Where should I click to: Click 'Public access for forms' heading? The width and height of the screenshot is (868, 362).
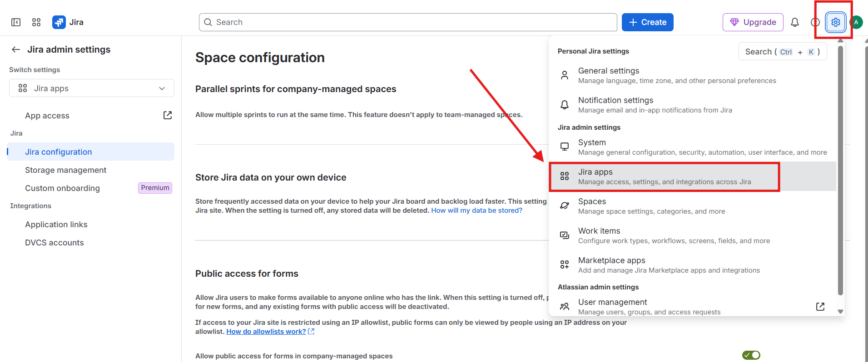[247, 274]
